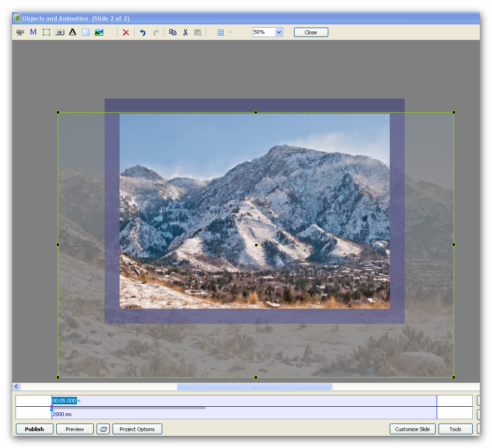This screenshot has width=492, height=448.
Task: Toggle the grid display icon
Action: (220, 32)
